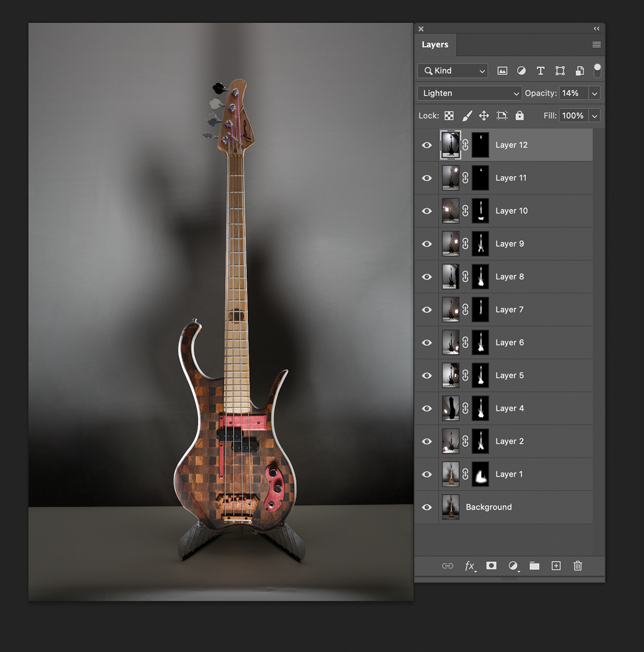Open the Opacity slider dropdown arrow

(x=594, y=93)
